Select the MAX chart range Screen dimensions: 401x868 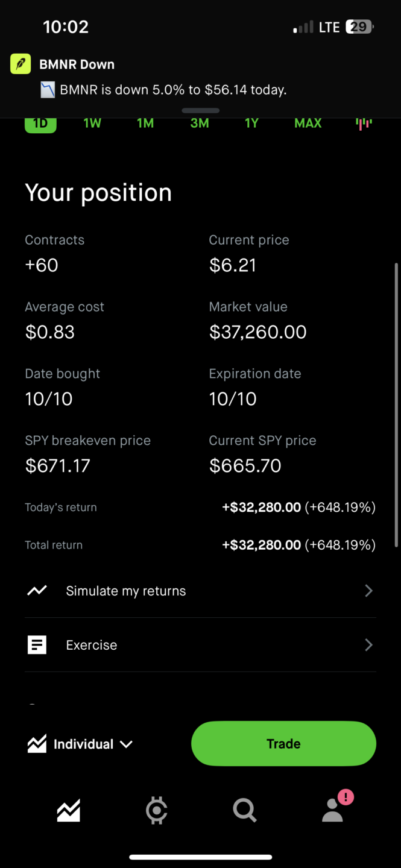coord(308,124)
